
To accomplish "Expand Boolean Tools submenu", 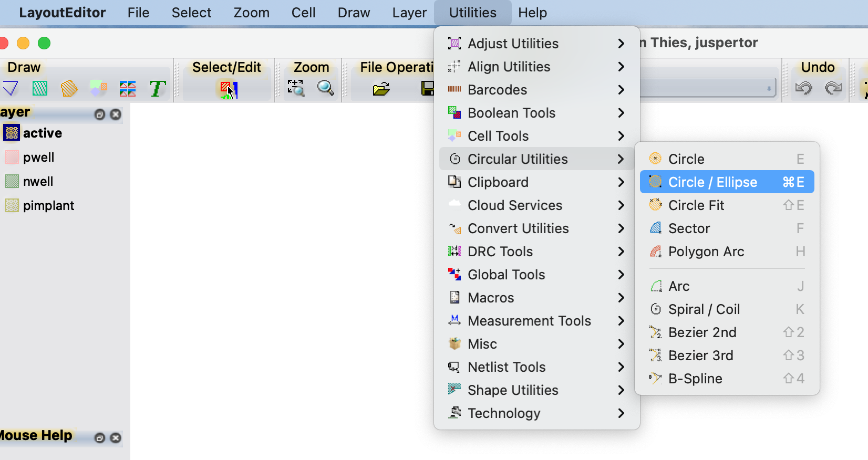I will click(x=537, y=113).
